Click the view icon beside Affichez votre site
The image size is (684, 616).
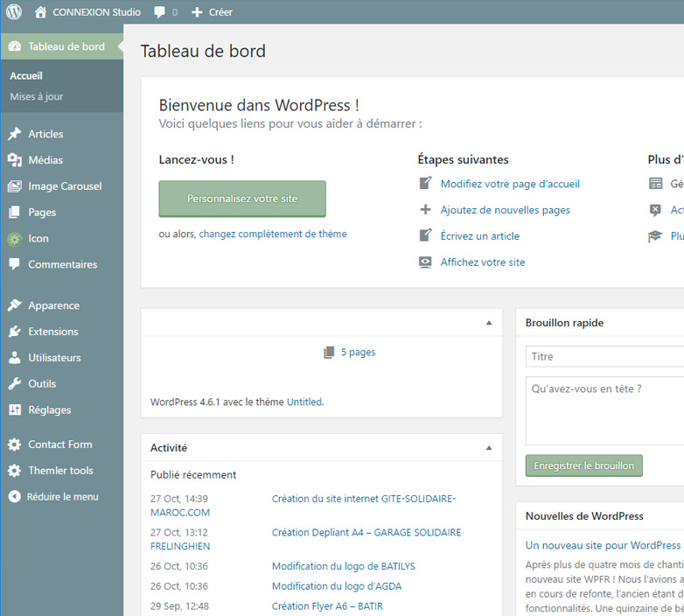pos(425,262)
